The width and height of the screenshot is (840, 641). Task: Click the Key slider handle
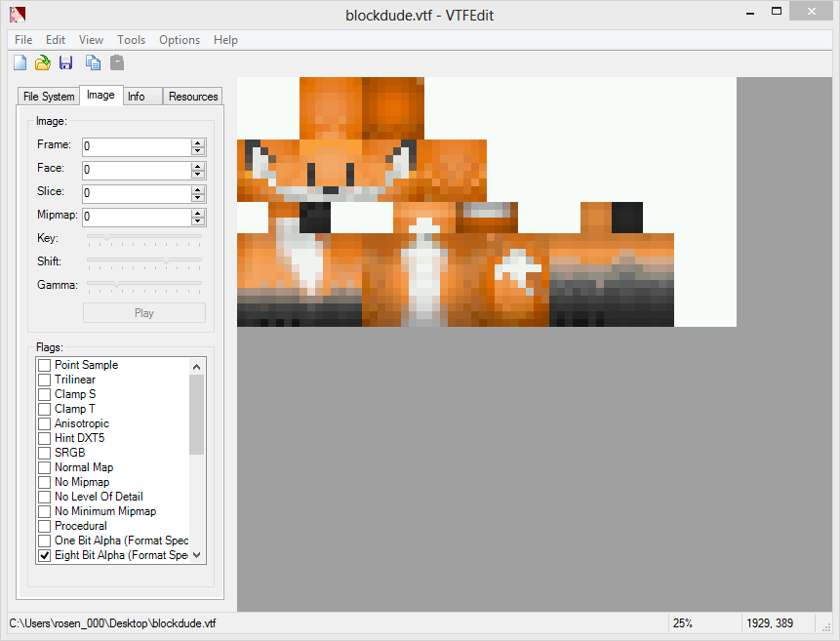(106, 237)
